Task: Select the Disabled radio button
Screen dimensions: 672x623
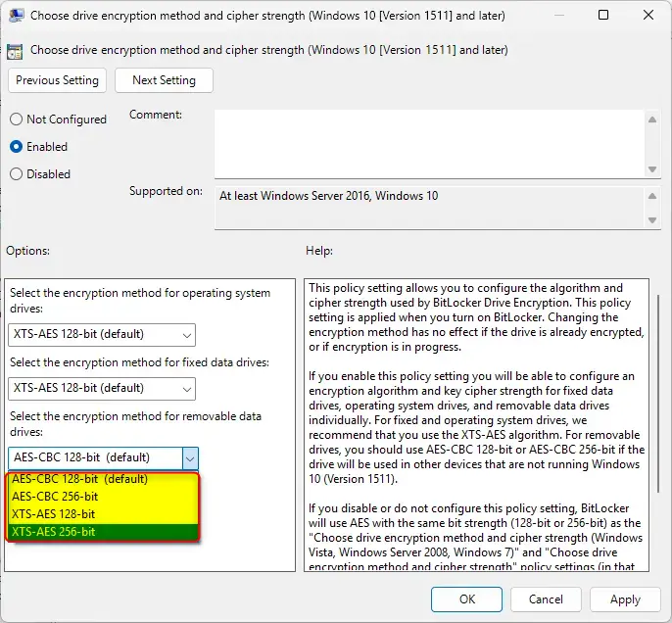Action: coord(40,174)
